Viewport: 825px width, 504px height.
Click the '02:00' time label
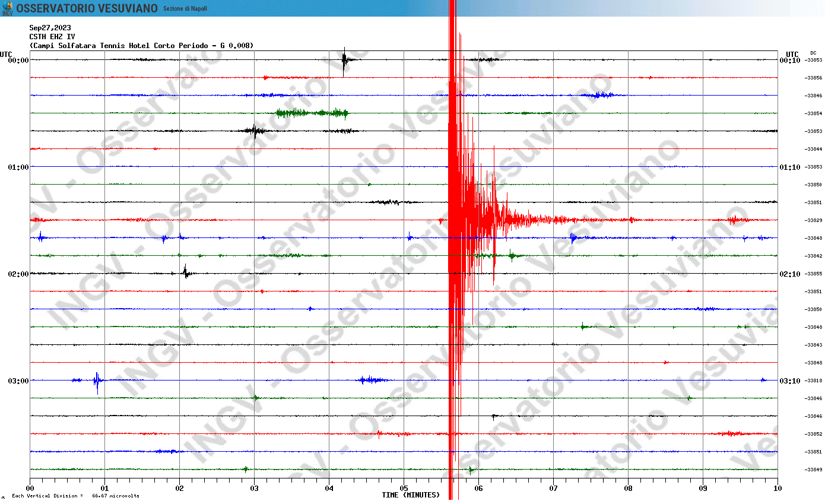click(x=18, y=274)
